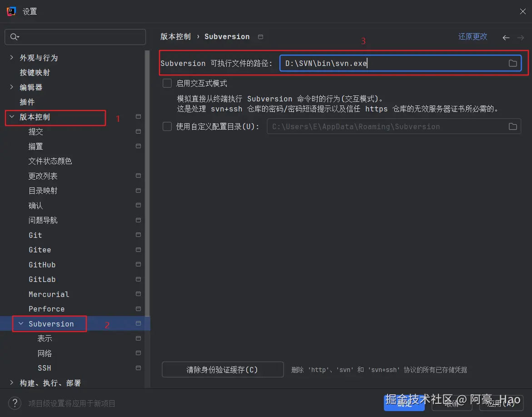The width and height of the screenshot is (532, 417).
Task: Open 按键映射 settings page
Action: tap(35, 72)
